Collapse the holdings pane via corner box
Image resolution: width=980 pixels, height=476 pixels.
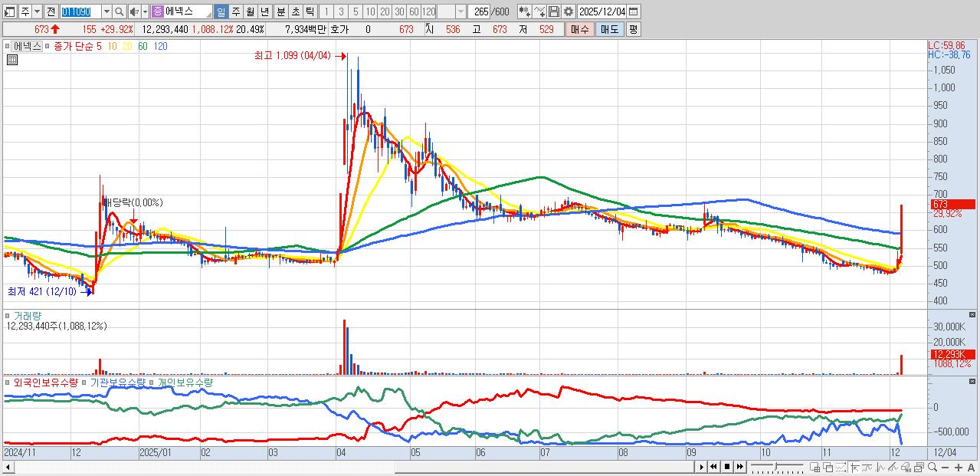coord(972,381)
